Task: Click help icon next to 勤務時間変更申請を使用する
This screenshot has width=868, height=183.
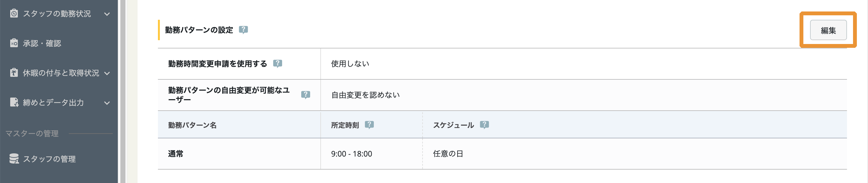Action: (277, 63)
